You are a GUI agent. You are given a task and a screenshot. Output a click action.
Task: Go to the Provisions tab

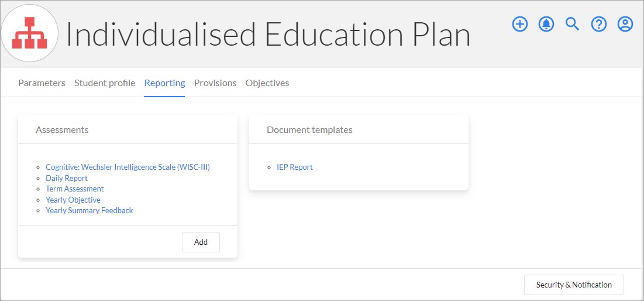pyautogui.click(x=215, y=83)
